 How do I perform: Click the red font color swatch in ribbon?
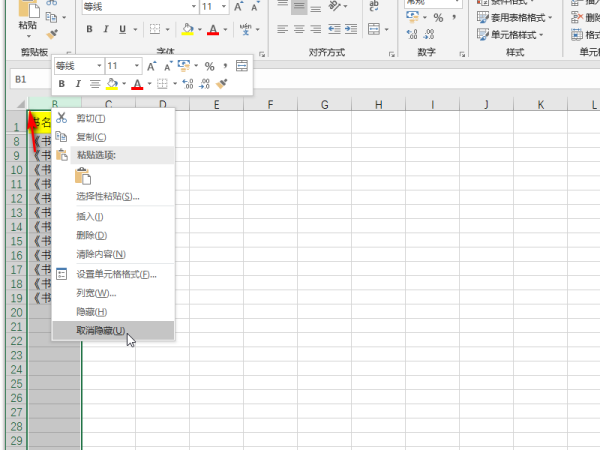click(x=213, y=30)
